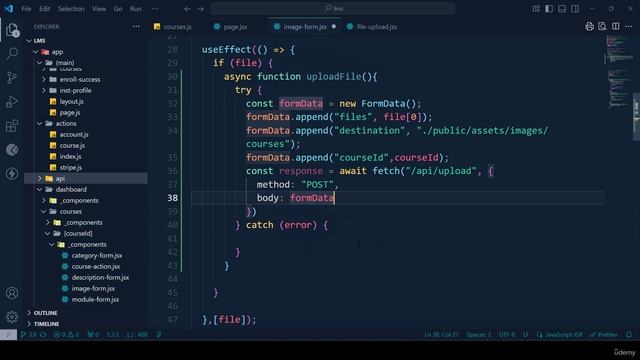Open description-form.jsx in the explorer
The height and width of the screenshot is (360, 640).
pos(100,278)
